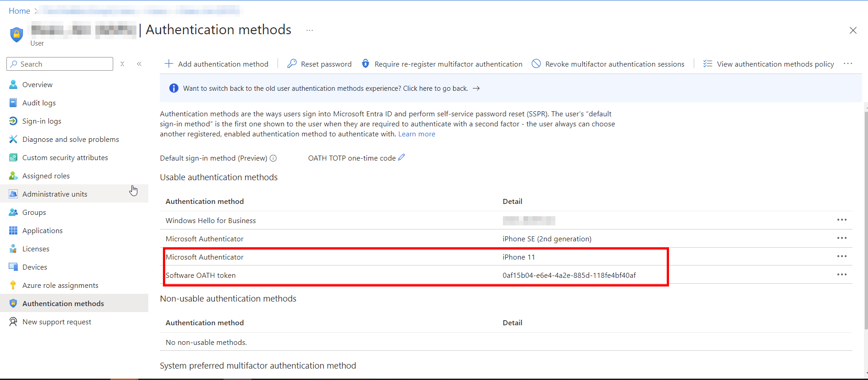Click the Authentication methods shield icon in sidebar
The width and height of the screenshot is (868, 380).
[x=13, y=303]
